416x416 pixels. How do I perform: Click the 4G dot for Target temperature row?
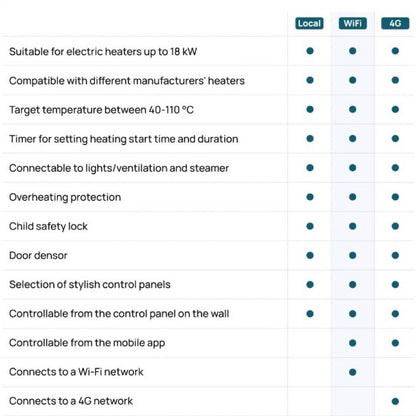point(395,109)
